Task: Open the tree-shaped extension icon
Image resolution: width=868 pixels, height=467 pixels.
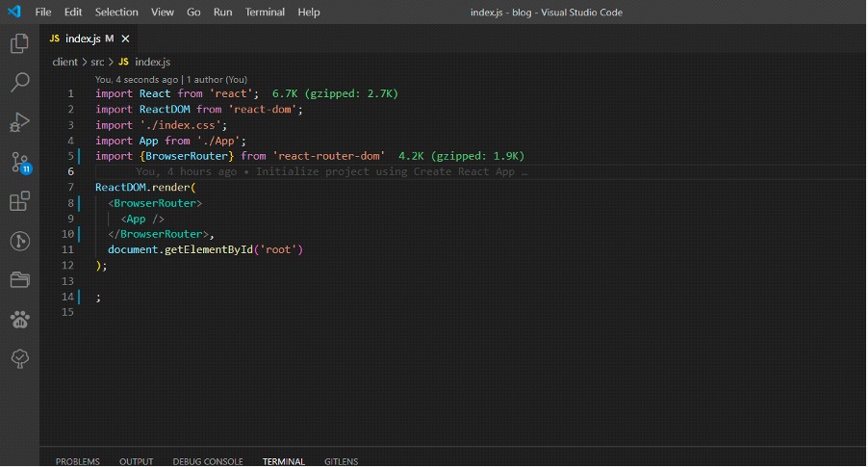Action: 19,359
